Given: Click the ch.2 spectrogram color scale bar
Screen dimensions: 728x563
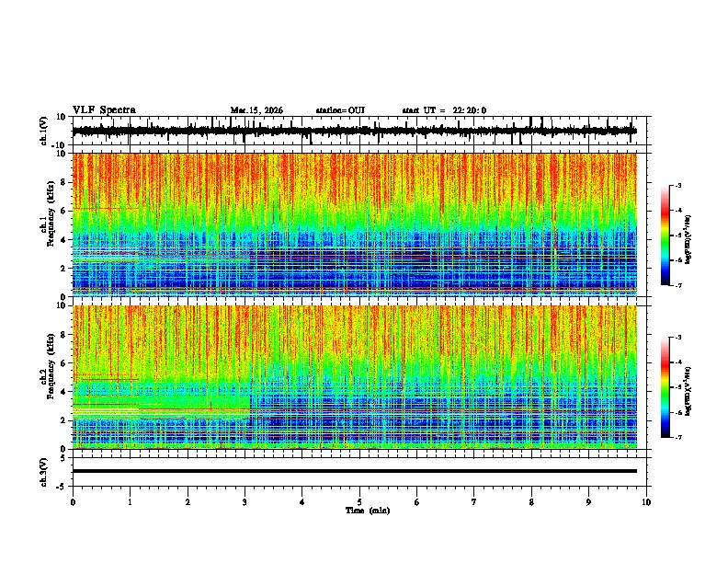Looking at the screenshot, I should click(665, 387).
